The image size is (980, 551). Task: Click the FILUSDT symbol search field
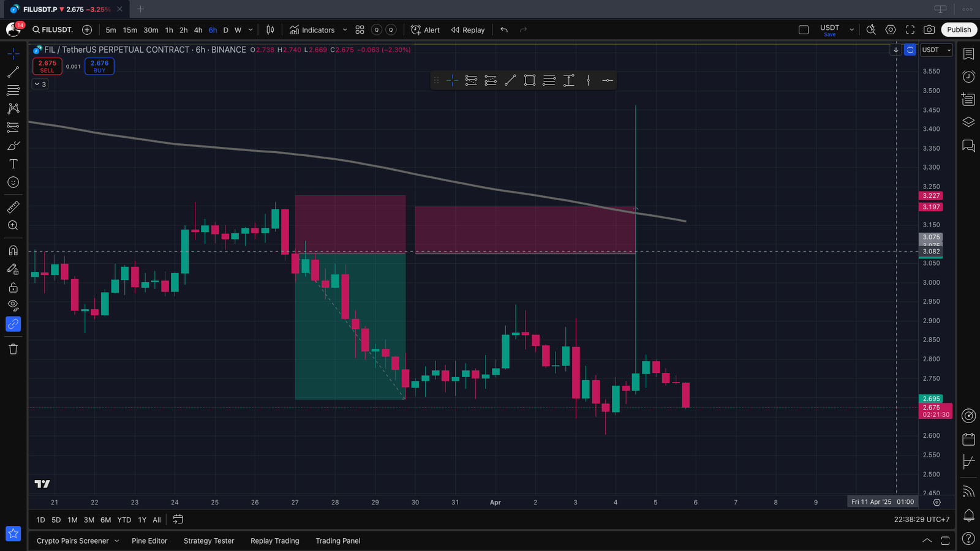point(53,30)
